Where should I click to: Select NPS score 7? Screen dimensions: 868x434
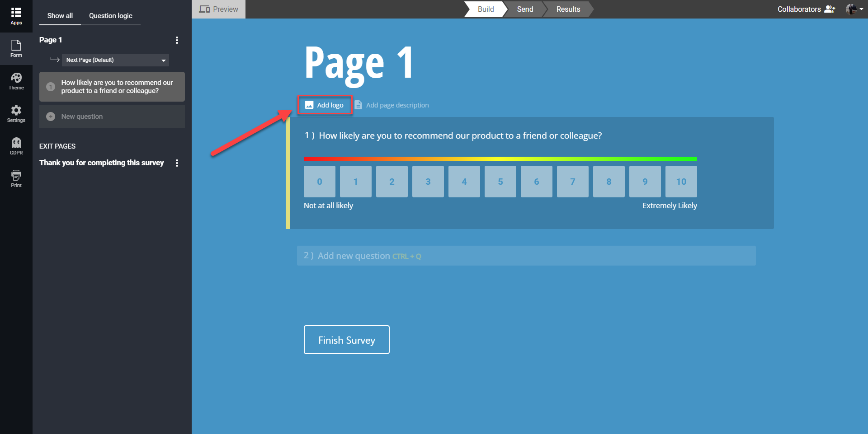pos(573,182)
